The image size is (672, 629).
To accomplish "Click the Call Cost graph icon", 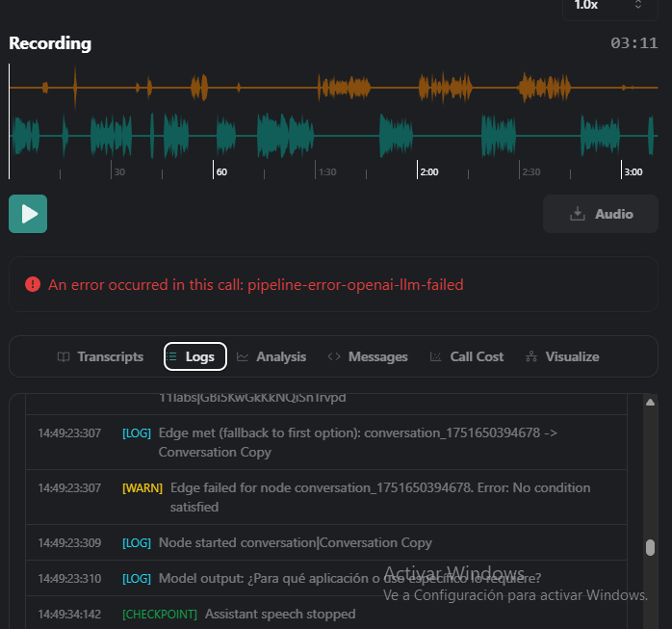I will [435, 356].
